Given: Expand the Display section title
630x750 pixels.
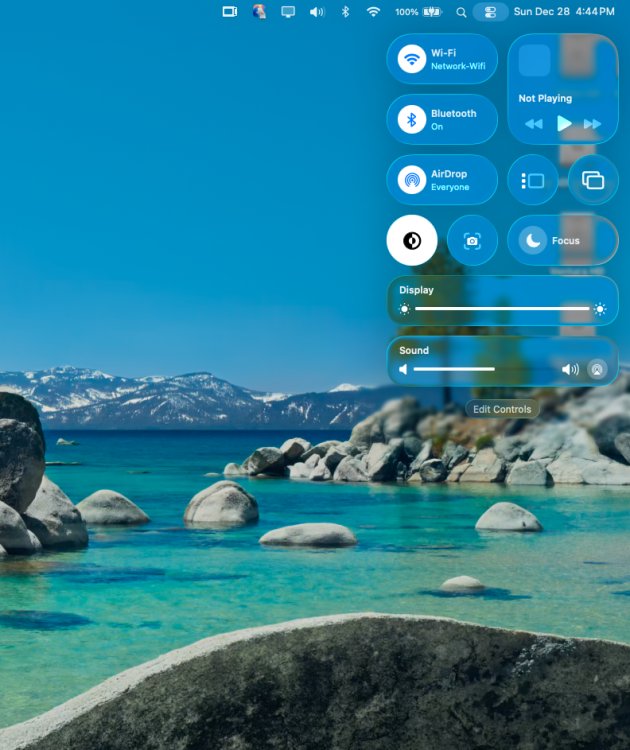Looking at the screenshot, I should click(x=416, y=290).
